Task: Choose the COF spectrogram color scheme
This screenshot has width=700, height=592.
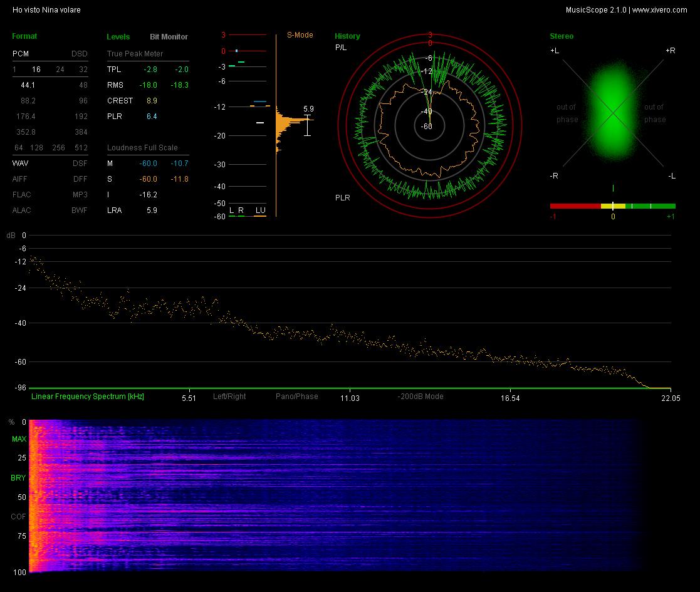Action: pos(18,517)
